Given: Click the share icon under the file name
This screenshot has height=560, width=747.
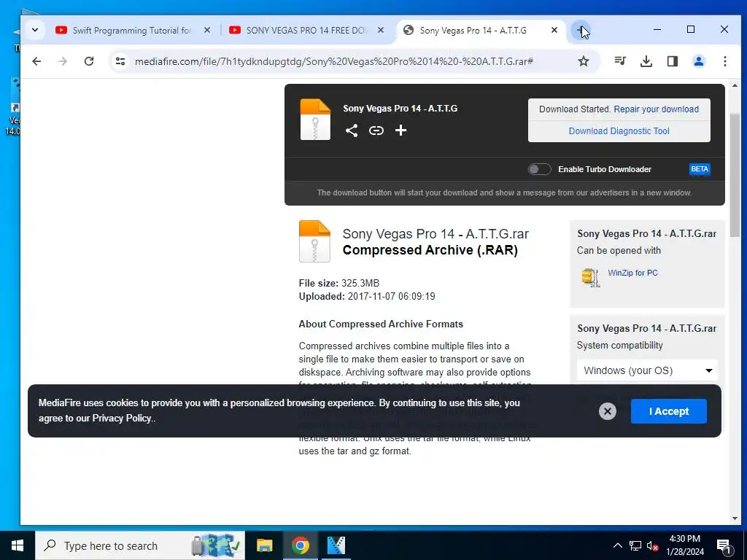Looking at the screenshot, I should pos(352,131).
